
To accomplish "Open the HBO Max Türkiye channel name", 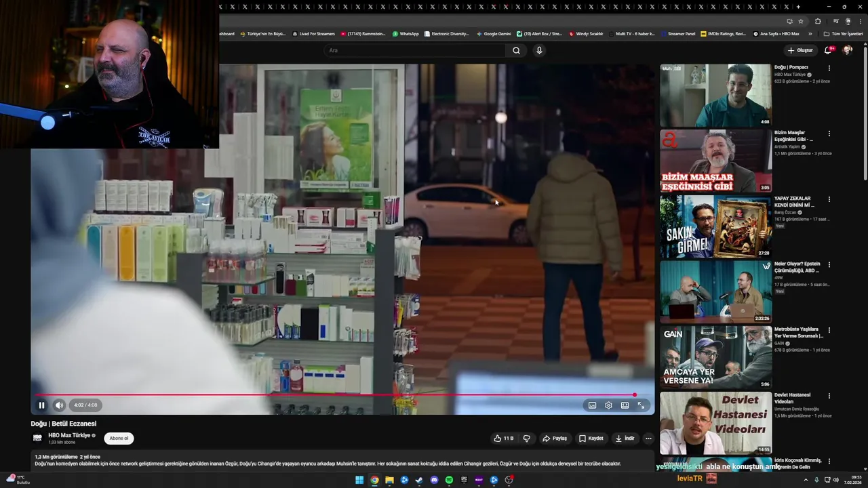I will click(69, 435).
